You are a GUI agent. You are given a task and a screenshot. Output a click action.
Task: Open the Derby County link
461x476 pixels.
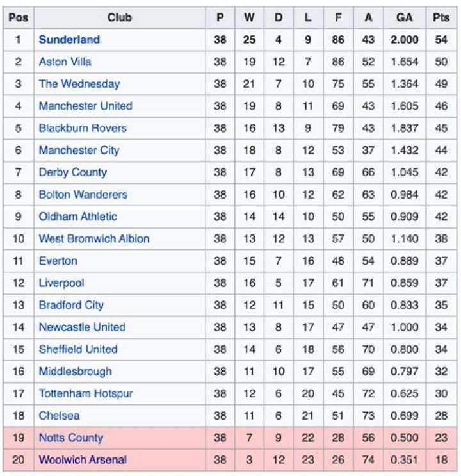point(72,172)
